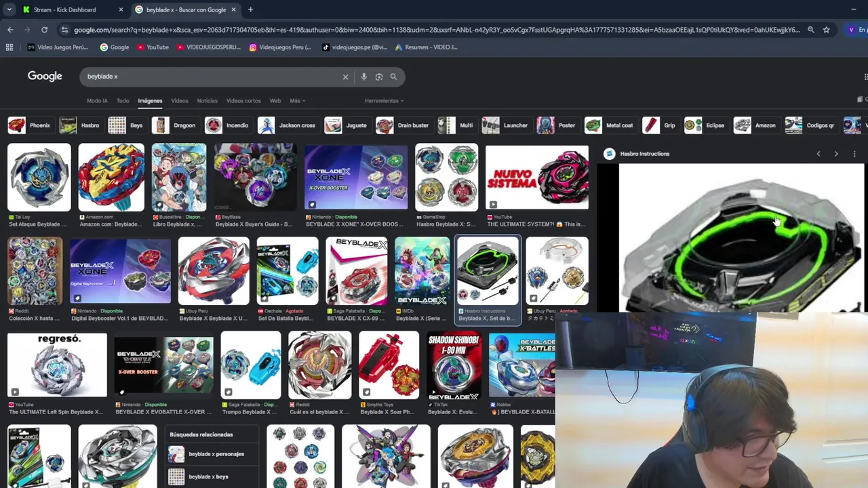Image resolution: width=868 pixels, height=488 pixels.
Task: Open Resumen - VIDEO J... bookmark
Action: click(x=426, y=47)
